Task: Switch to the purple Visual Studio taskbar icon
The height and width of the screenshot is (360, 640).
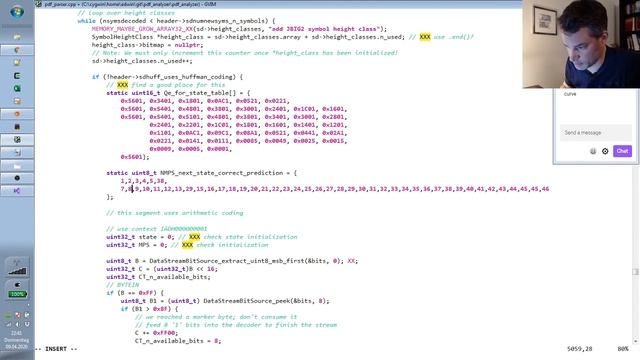Action: 17,191
